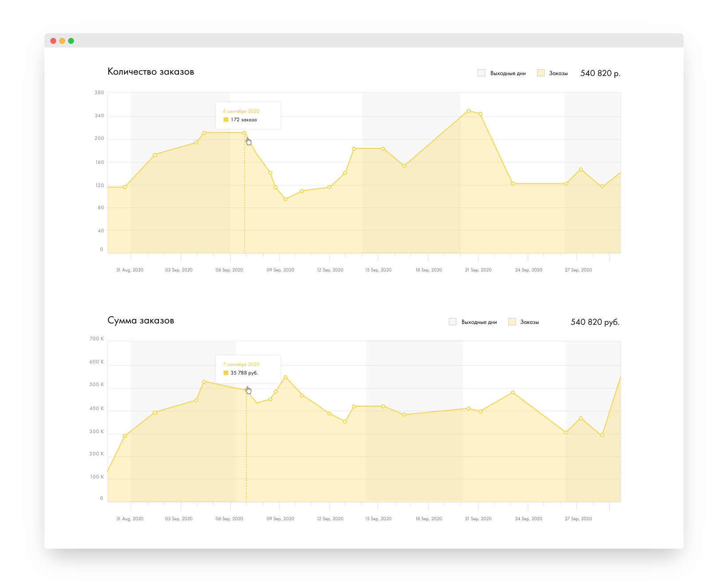Click the '120' y-axis label on the top chart
This screenshot has height=582, width=728.
point(99,186)
